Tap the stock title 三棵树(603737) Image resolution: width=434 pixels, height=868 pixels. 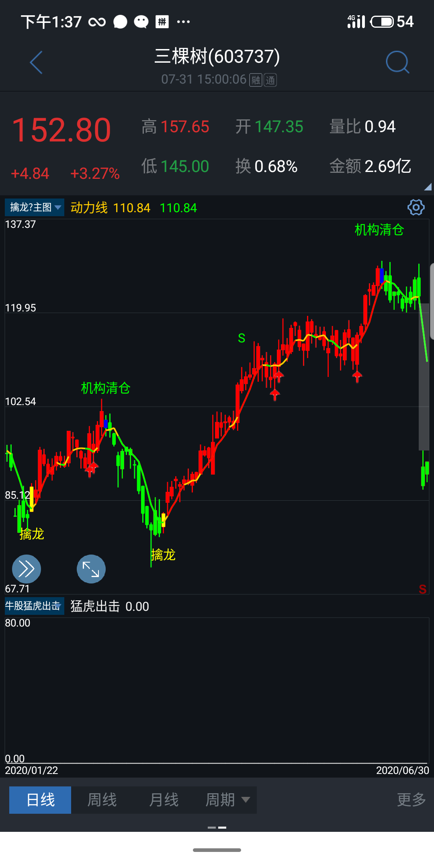click(217, 56)
